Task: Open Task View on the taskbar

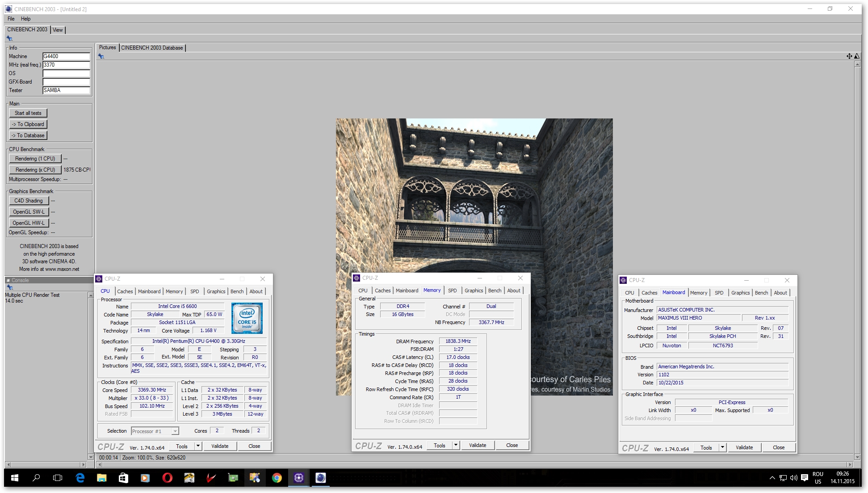Action: point(58,478)
